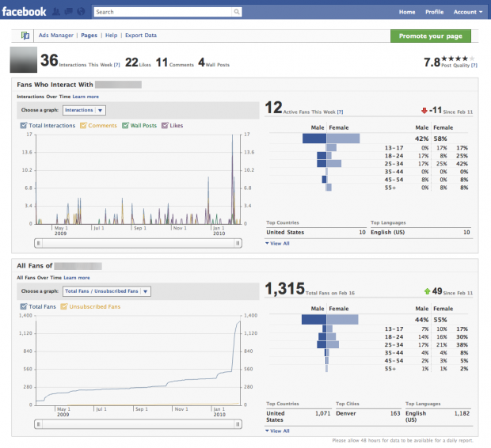Click the 36 interactions count

49,60
